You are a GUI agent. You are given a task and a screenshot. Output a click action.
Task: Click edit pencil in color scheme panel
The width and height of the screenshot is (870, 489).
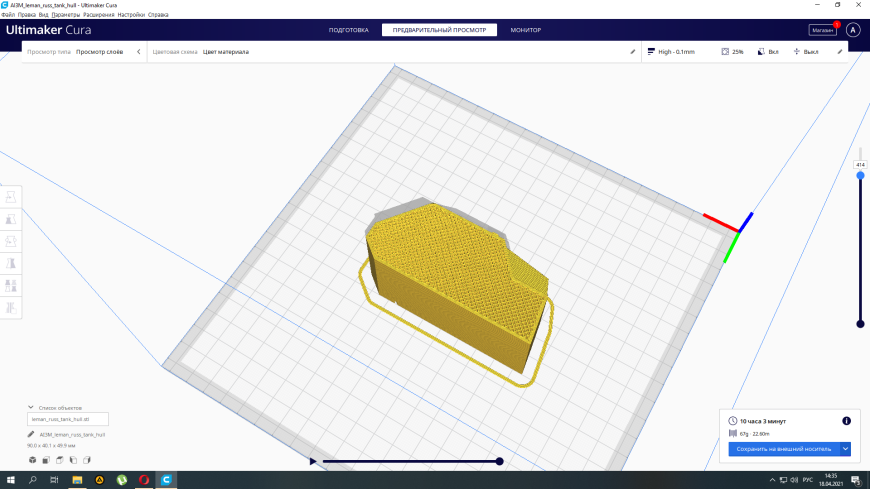(633, 52)
